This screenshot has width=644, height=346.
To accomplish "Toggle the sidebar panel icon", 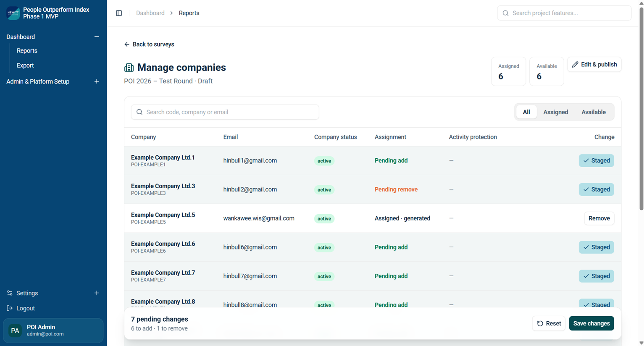I will [119, 13].
